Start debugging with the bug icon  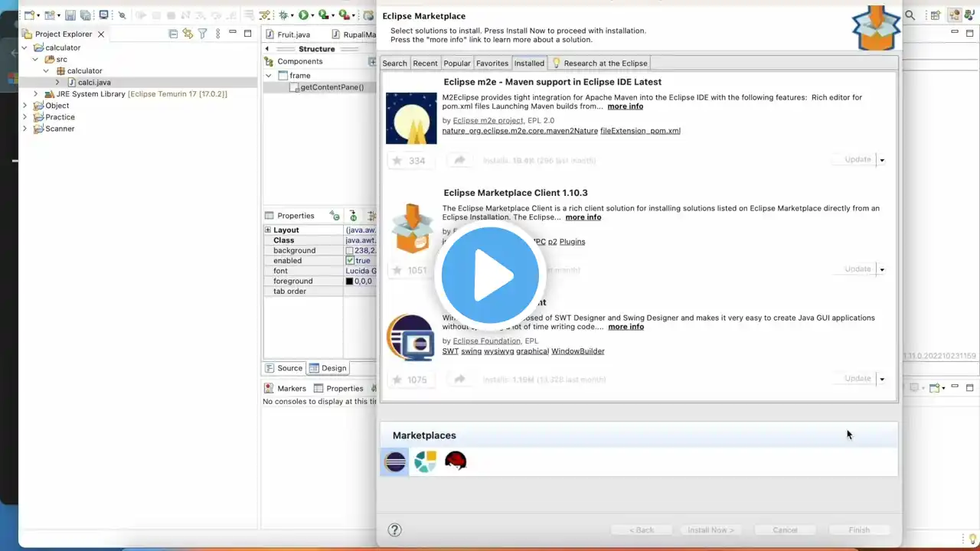point(284,15)
